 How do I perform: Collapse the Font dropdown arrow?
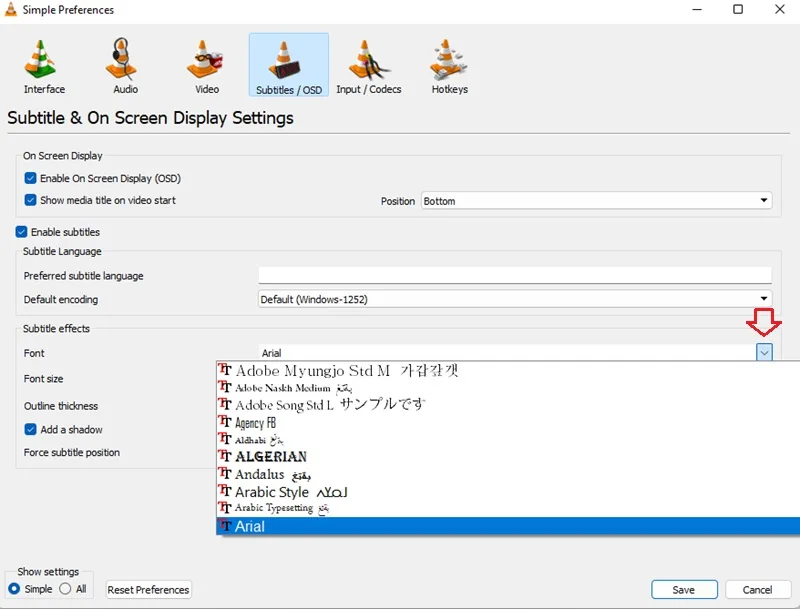point(764,352)
